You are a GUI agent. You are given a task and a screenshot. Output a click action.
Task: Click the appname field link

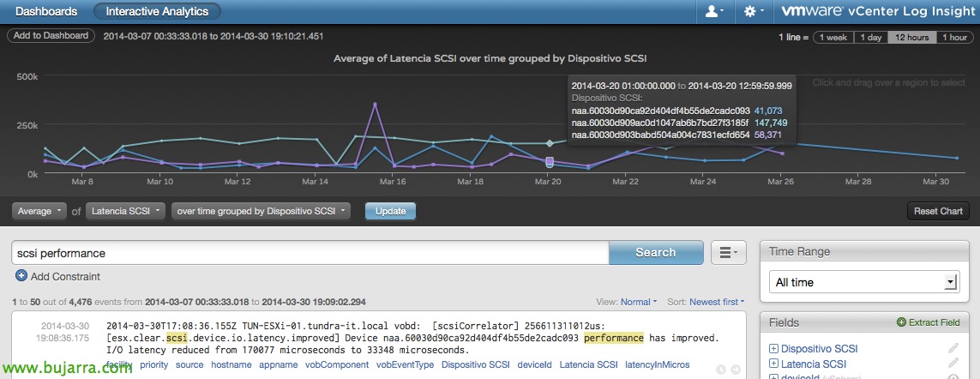tap(278, 364)
